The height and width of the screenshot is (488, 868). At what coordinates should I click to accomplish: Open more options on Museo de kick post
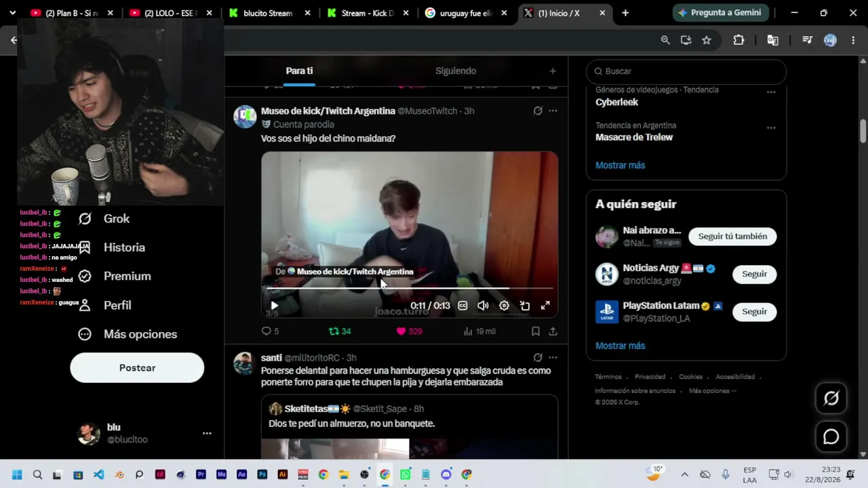click(x=553, y=110)
